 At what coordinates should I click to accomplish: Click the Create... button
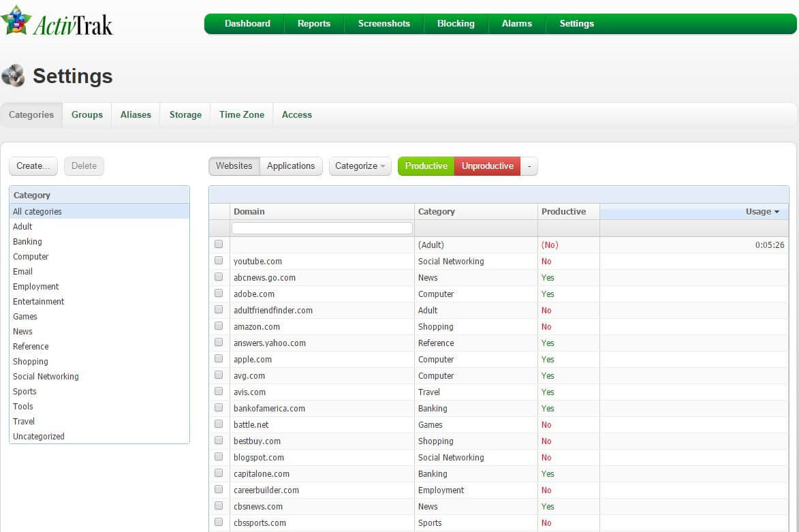33,166
